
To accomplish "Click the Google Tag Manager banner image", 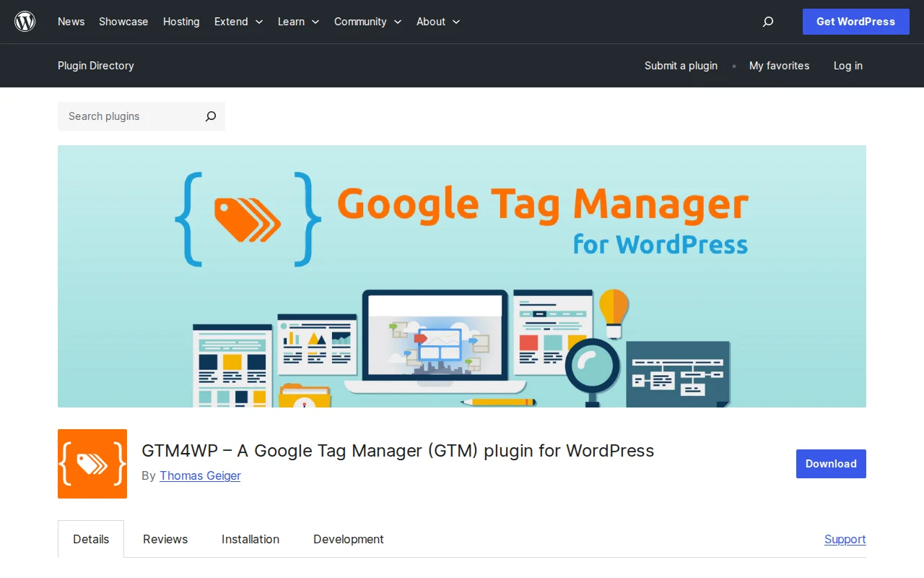I will point(462,276).
